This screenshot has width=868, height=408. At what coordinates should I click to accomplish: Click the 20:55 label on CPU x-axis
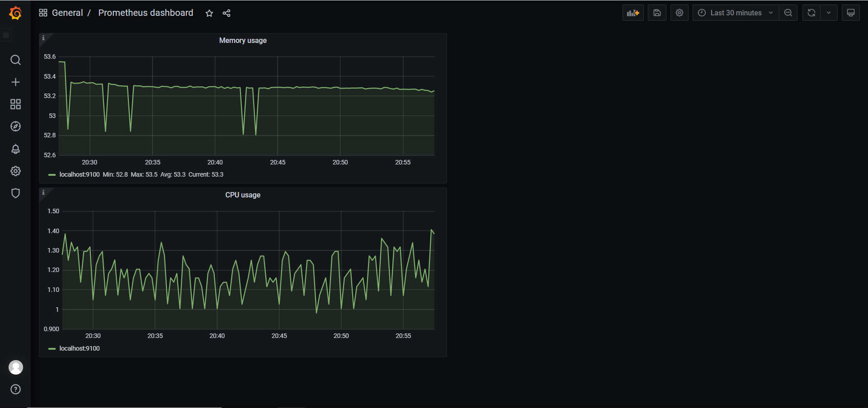pos(403,336)
